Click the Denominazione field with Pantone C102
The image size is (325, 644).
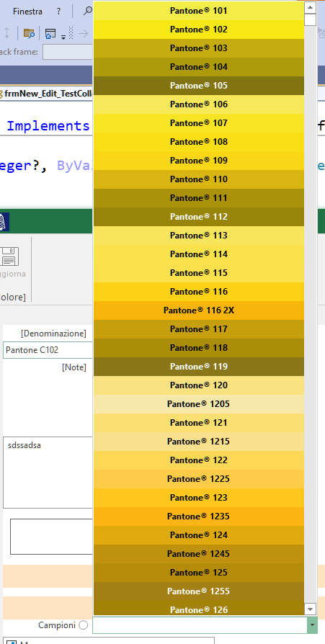(x=48, y=350)
